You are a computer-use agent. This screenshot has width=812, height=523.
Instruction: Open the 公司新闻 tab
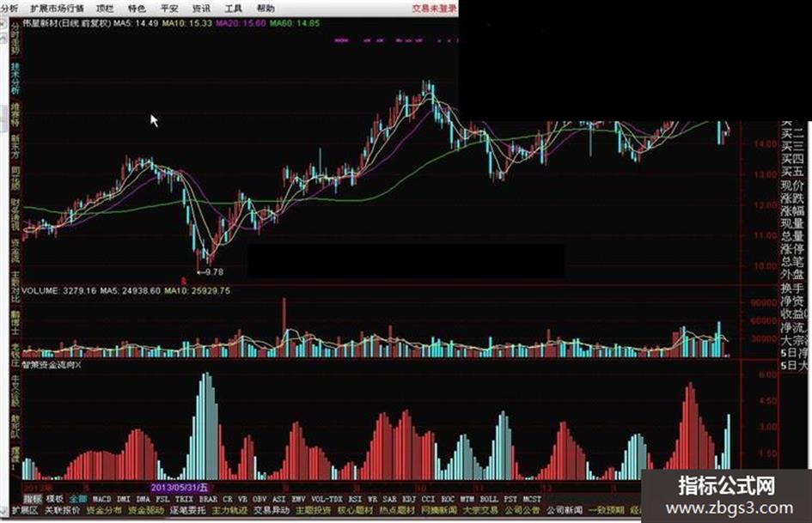[x=565, y=511]
